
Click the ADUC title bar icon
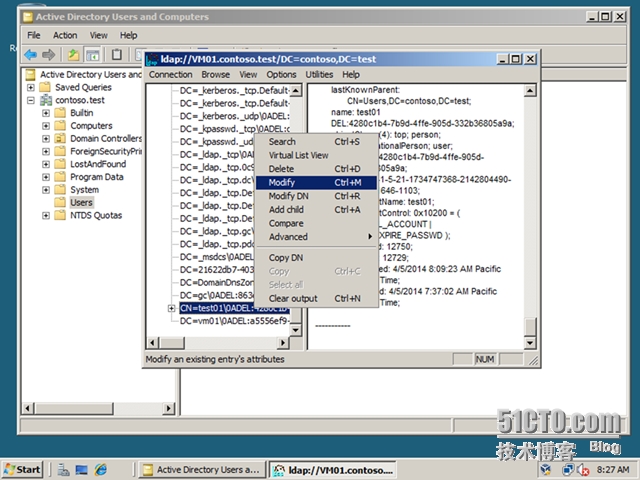coord(28,17)
